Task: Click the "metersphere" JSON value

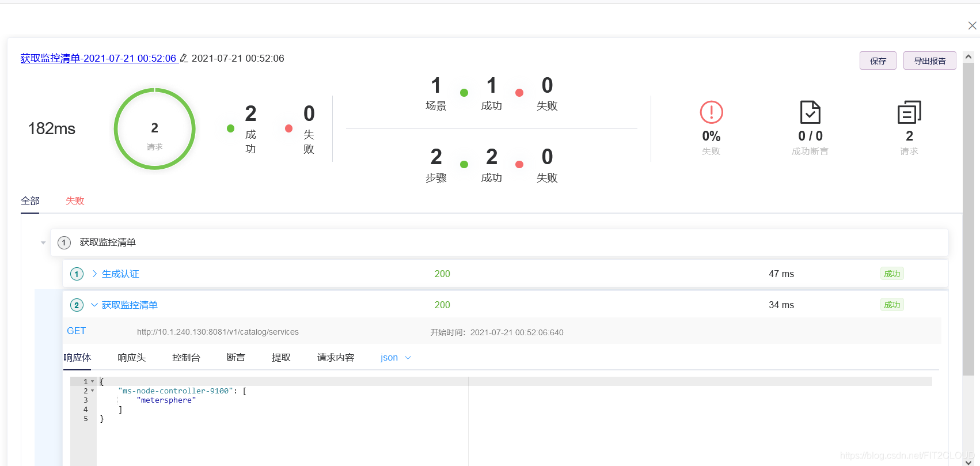Action: 166,400
